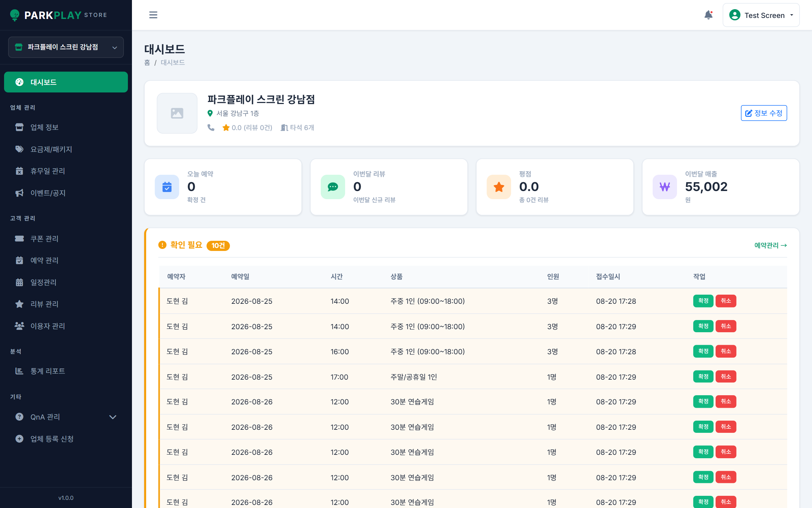Open 통계 리포트 menu item
This screenshot has width=812, height=508.
click(66, 371)
